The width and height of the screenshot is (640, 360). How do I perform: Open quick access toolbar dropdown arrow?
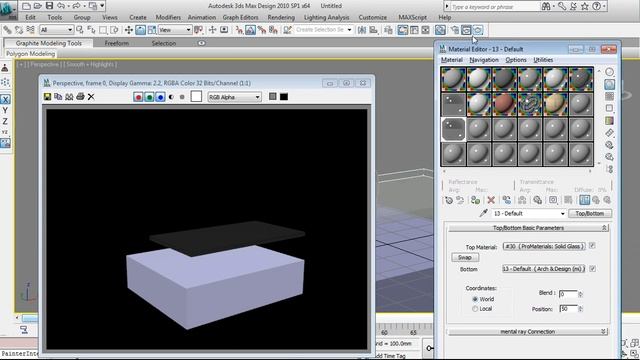(x=102, y=6)
